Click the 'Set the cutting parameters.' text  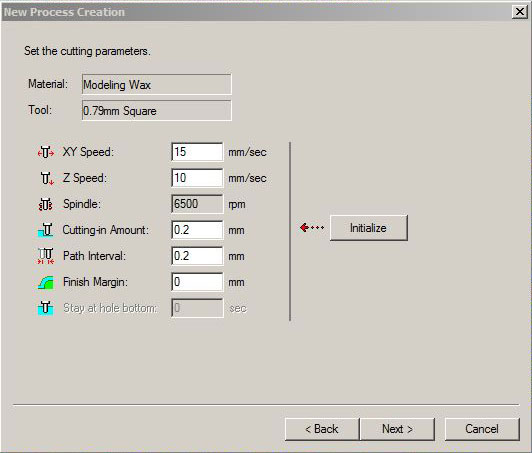point(87,51)
